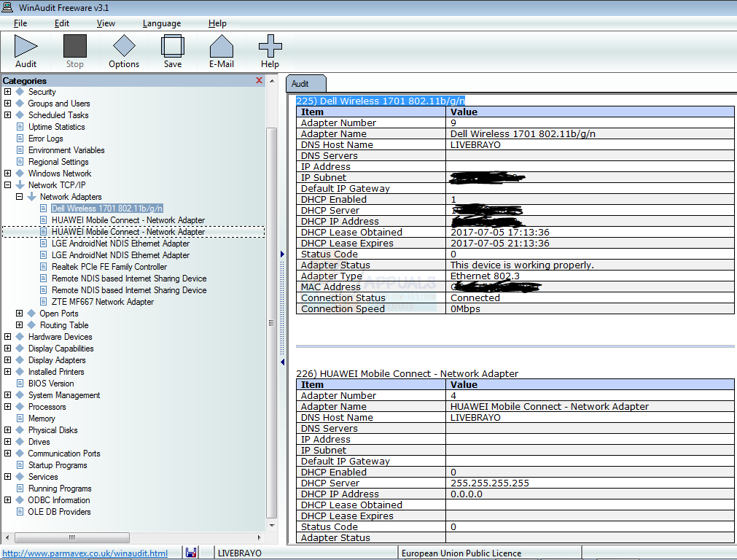Click the WinAudit icon in the title bar
The width and height of the screenshot is (737, 560).
coord(7,7)
